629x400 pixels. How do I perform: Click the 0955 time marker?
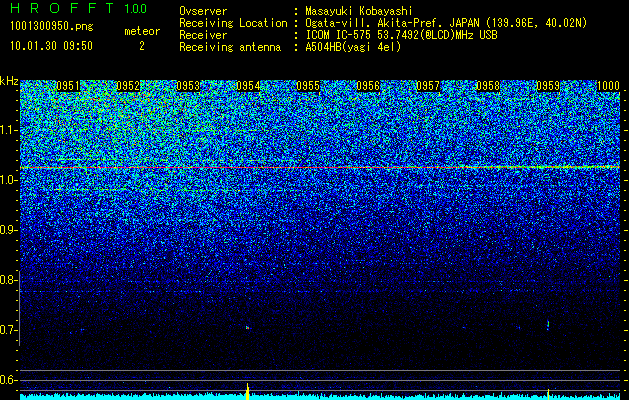coord(308,86)
